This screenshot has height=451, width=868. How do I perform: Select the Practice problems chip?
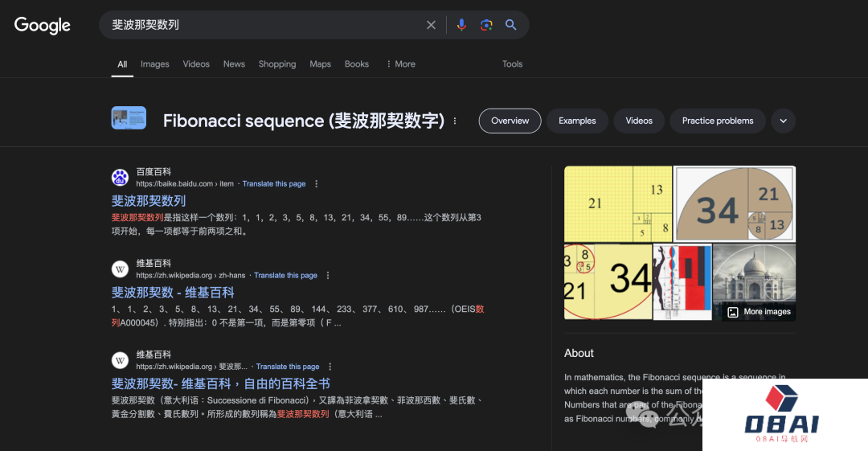[717, 121]
